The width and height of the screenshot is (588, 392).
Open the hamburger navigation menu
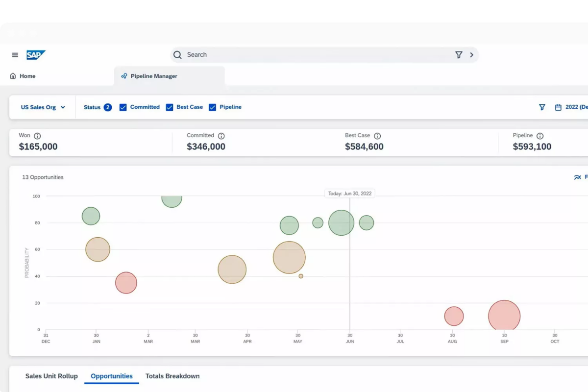coord(15,55)
